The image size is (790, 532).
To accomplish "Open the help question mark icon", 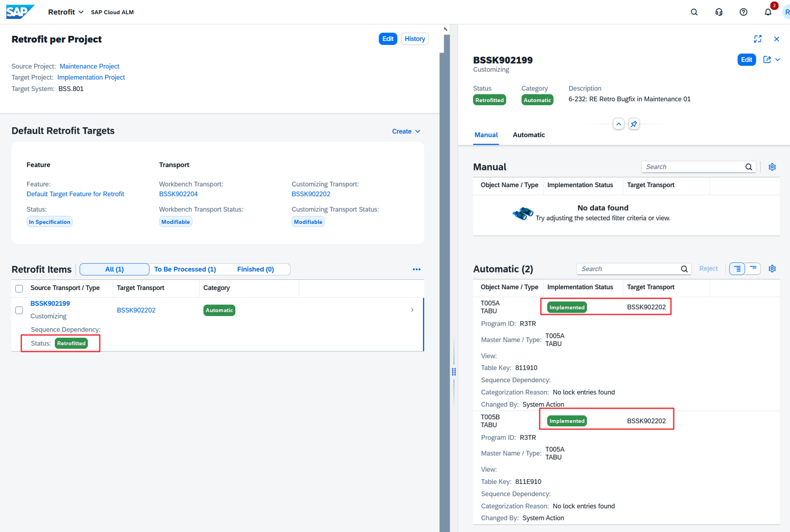I will pyautogui.click(x=743, y=12).
